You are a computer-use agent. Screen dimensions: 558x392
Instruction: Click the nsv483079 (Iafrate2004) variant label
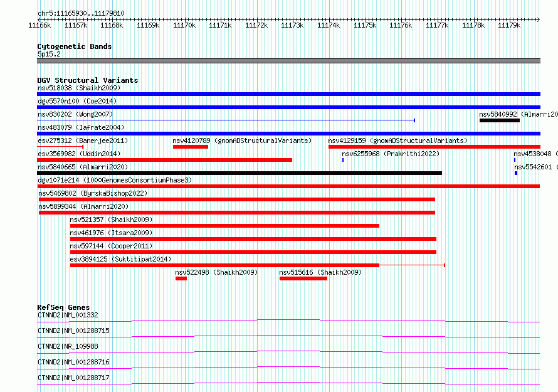point(81,127)
